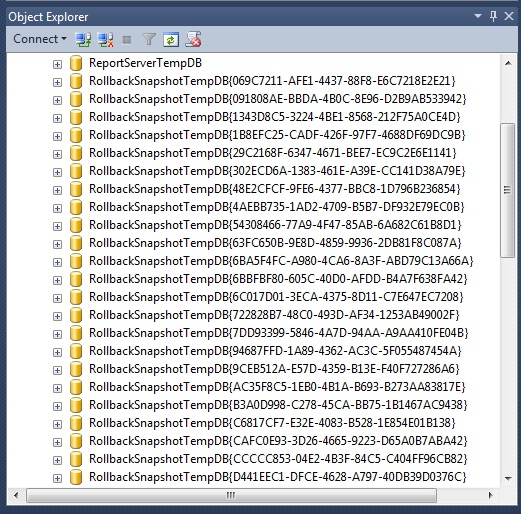Click the Stop icon in toolbar
The height and width of the screenshot is (514, 521).
pyautogui.click(x=127, y=40)
